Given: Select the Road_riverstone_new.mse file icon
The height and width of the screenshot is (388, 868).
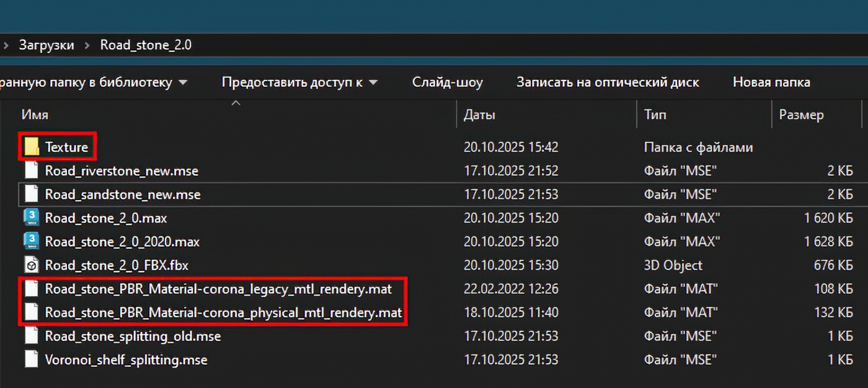Looking at the screenshot, I should (x=32, y=170).
